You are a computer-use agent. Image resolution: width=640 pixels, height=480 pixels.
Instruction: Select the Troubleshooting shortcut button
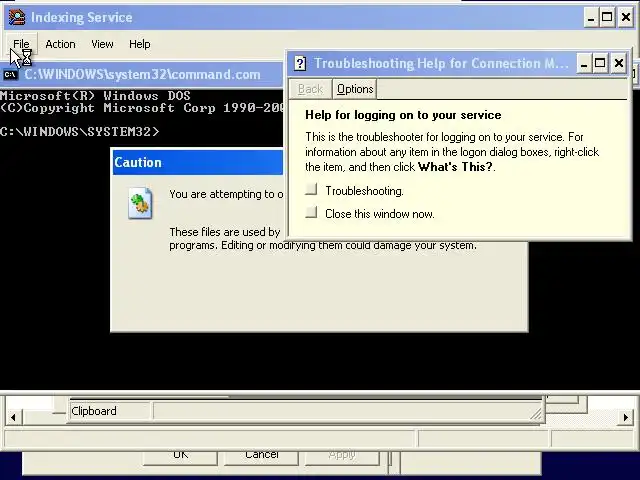(311, 189)
